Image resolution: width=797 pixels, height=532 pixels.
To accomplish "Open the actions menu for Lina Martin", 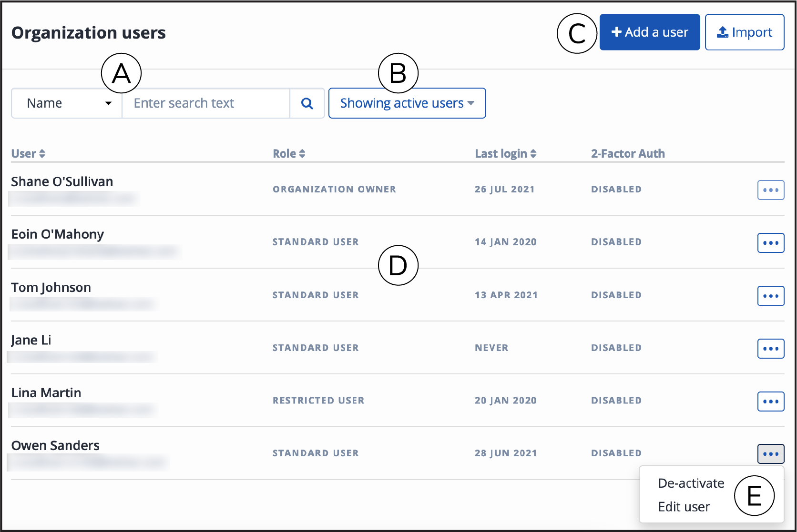I will [x=771, y=402].
